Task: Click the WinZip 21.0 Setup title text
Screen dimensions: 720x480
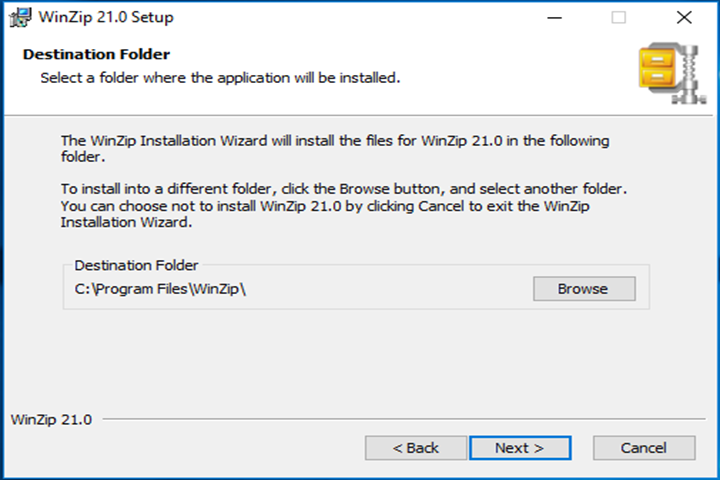Action: [106, 17]
